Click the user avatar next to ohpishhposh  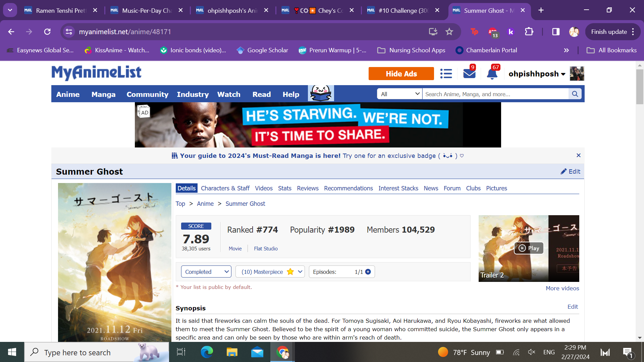[577, 73]
